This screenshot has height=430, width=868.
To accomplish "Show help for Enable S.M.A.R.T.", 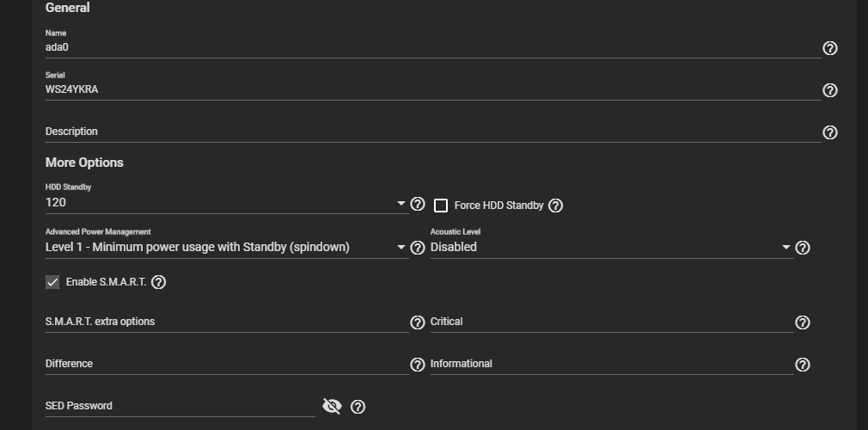I will 158,282.
